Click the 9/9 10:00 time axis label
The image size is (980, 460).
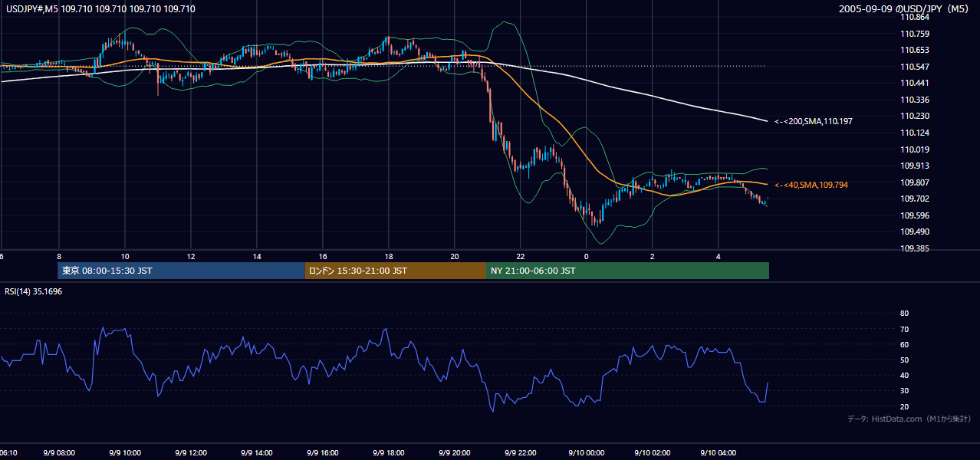(x=125, y=453)
